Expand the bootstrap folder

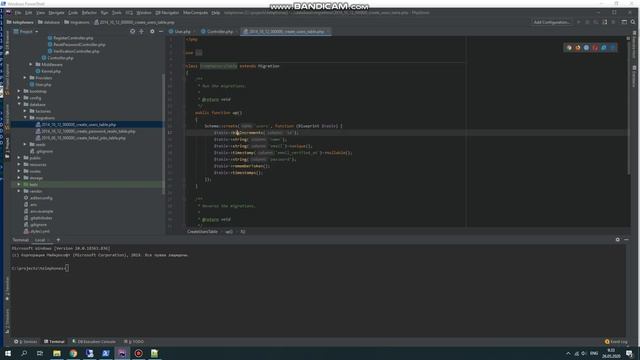tap(19, 91)
